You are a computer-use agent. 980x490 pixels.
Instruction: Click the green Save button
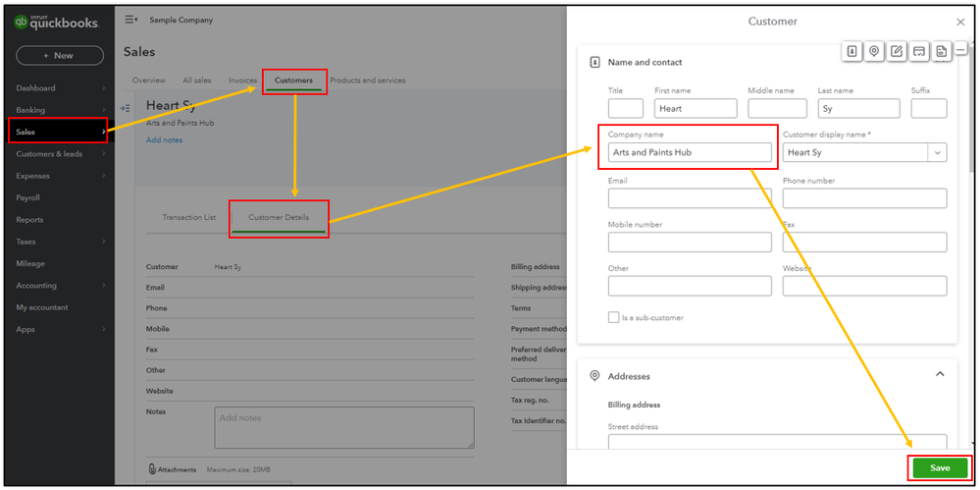click(x=940, y=467)
